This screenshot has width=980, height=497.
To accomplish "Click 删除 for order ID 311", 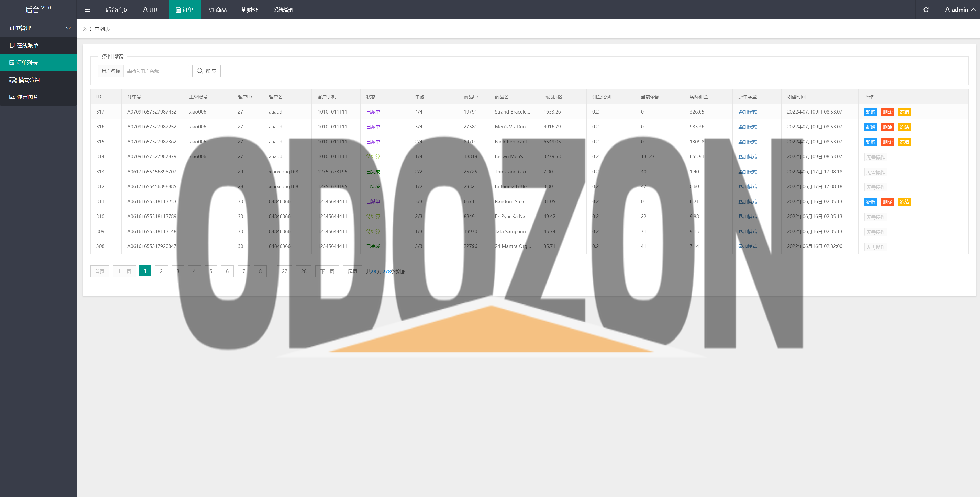I will click(888, 202).
